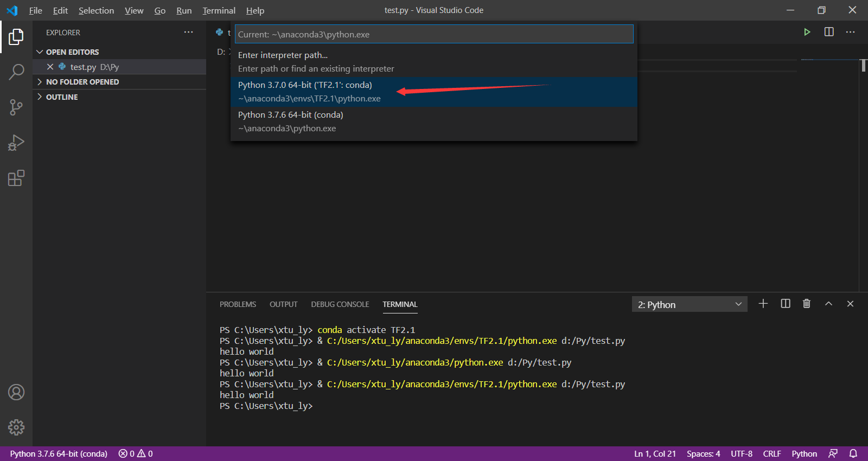The image size is (868, 461).
Task: Show errors and warnings count in status bar
Action: pos(136,453)
